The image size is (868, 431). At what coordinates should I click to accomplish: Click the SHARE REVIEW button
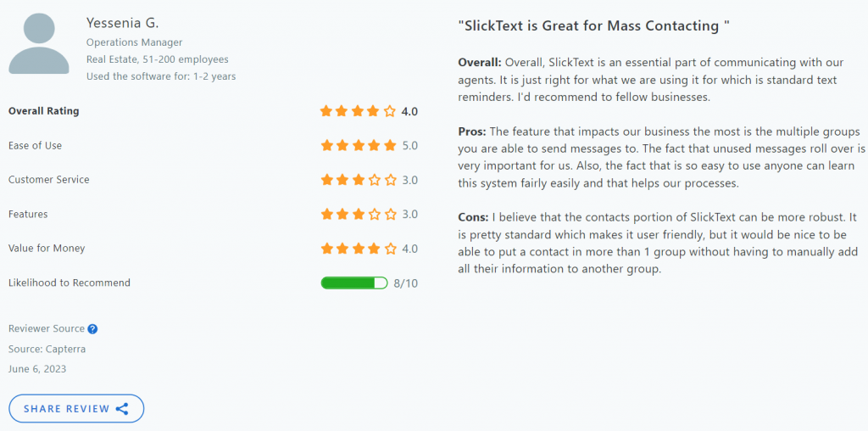76,409
